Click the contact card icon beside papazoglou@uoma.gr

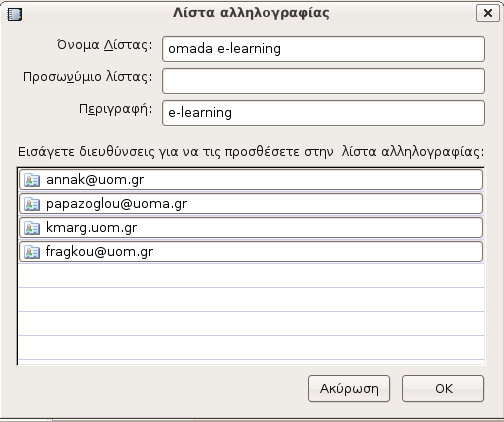(32, 204)
